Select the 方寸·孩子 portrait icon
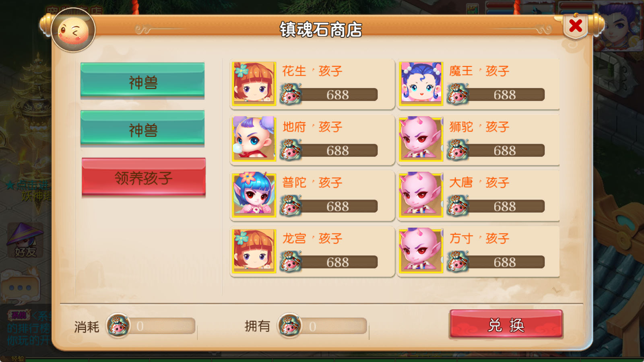The height and width of the screenshot is (362, 644). [x=421, y=251]
